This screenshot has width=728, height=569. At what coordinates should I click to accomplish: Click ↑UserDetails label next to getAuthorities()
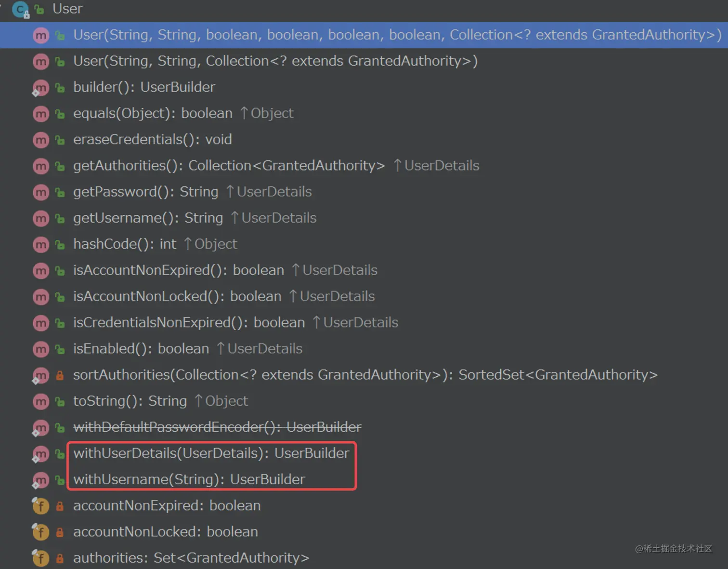coord(436,166)
